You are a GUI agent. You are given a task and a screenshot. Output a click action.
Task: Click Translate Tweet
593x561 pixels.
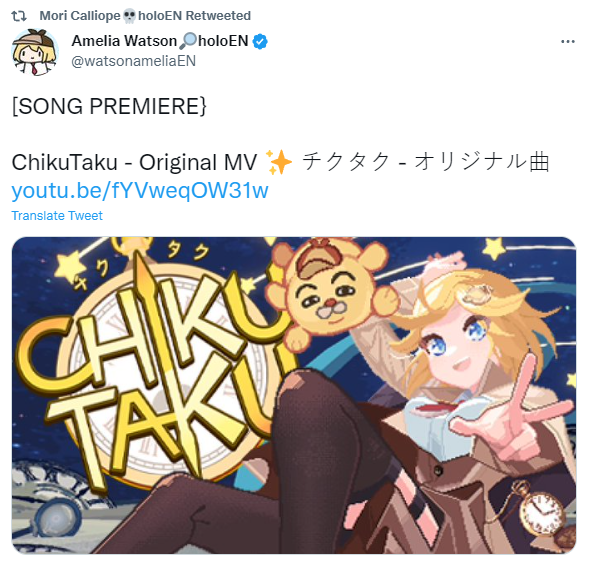click(57, 216)
